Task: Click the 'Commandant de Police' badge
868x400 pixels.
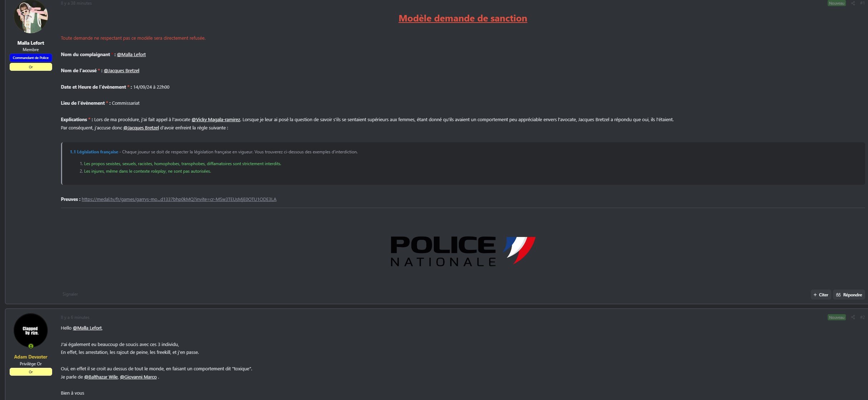Action: 31,58
